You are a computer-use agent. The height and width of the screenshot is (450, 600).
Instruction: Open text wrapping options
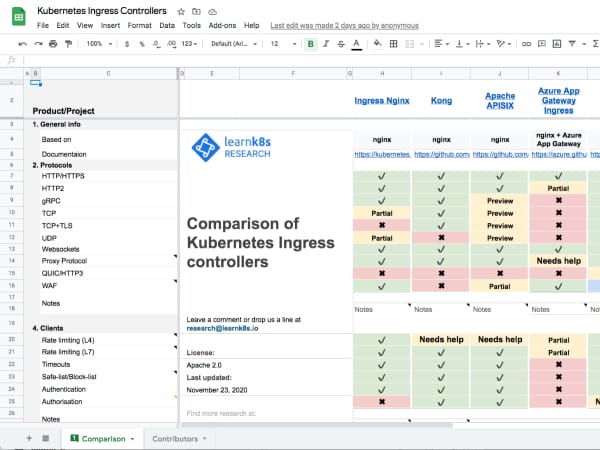(483, 44)
